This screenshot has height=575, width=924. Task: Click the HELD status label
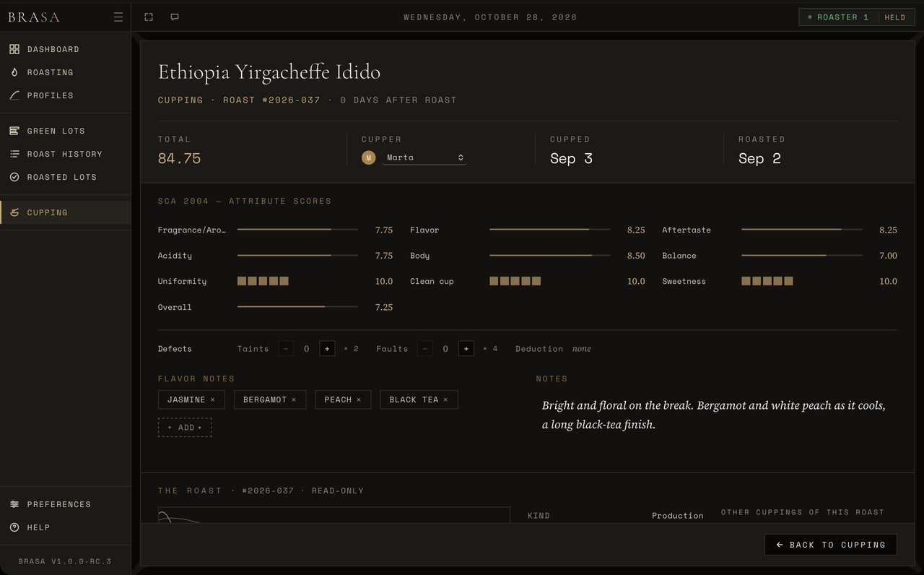click(895, 17)
